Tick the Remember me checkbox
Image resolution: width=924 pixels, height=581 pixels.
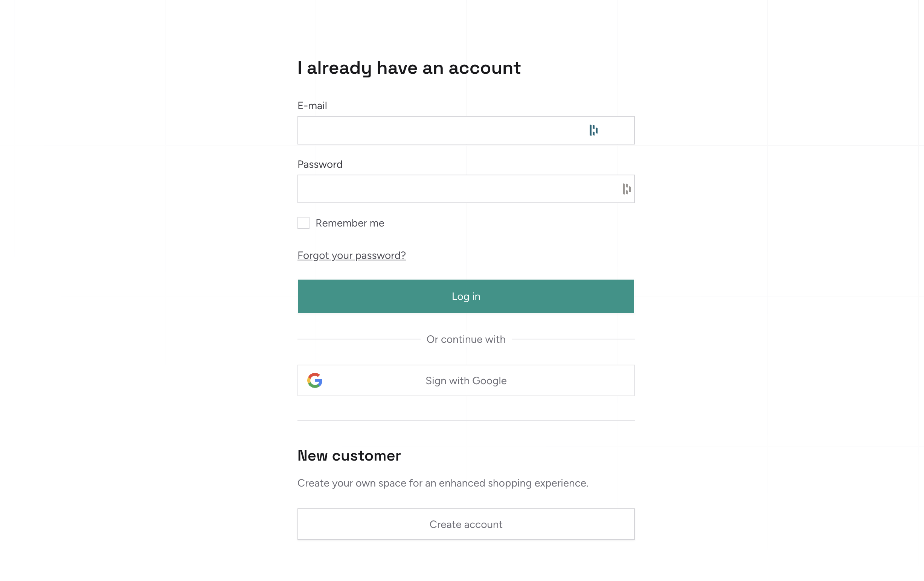tap(303, 223)
